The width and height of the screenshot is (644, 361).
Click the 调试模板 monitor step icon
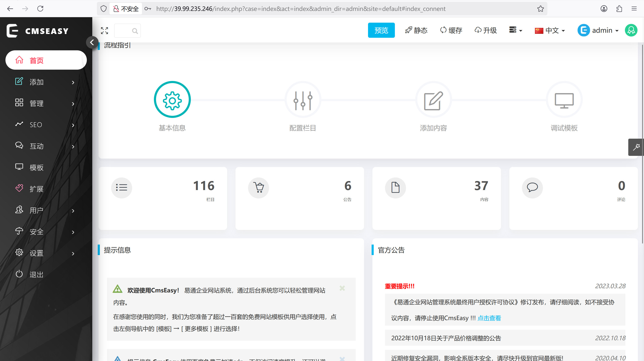[x=564, y=100]
